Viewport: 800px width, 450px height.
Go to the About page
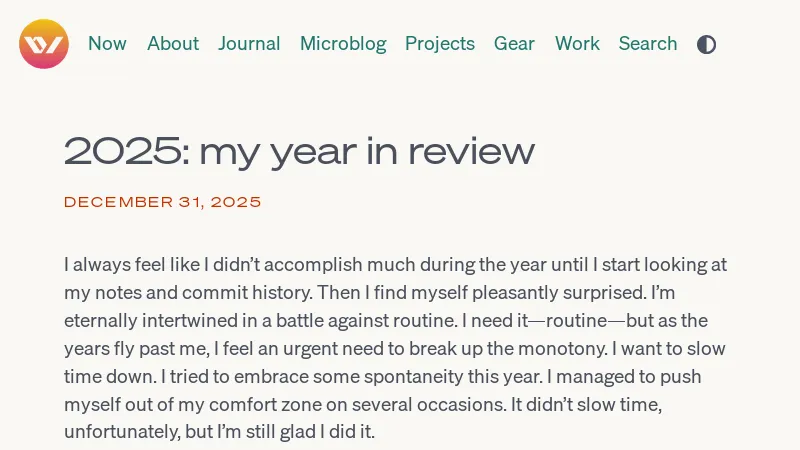point(173,44)
